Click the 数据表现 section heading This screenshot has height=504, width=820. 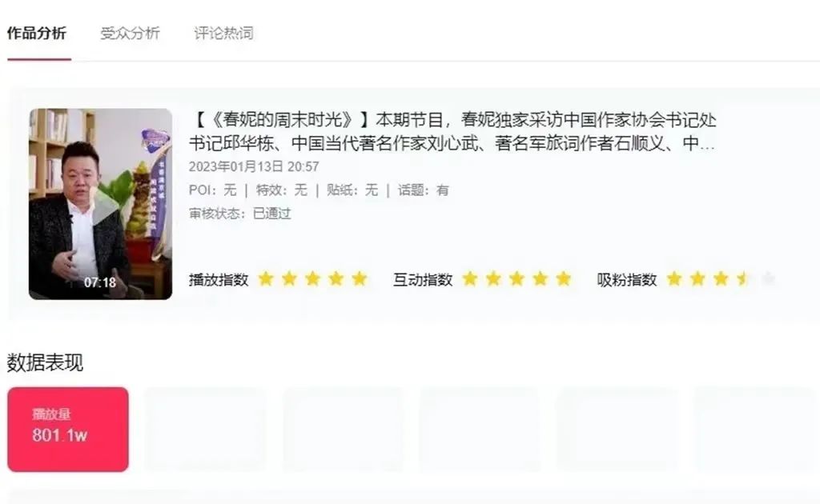pyautogui.click(x=45, y=362)
